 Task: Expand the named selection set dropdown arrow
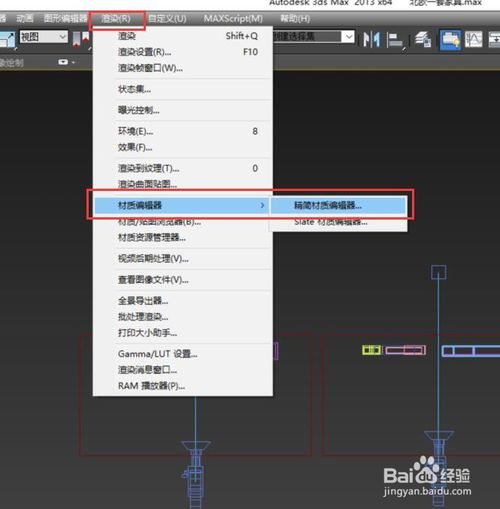pos(349,37)
